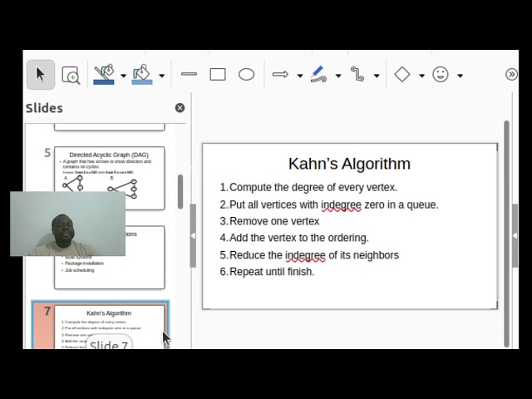The height and width of the screenshot is (399, 532).
Task: Click the webcam video overlay
Action: 67,224
